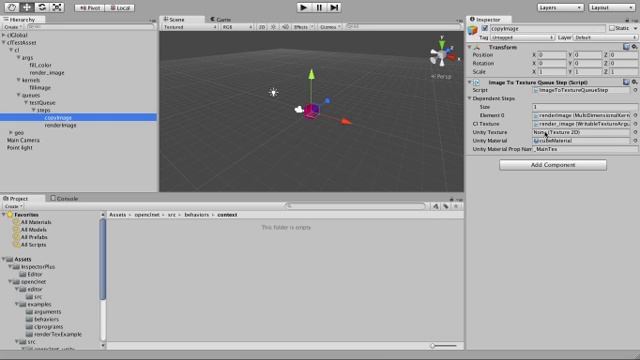Select the Scale tool in toolbar
Screen dimensions: 640x360
57,7
